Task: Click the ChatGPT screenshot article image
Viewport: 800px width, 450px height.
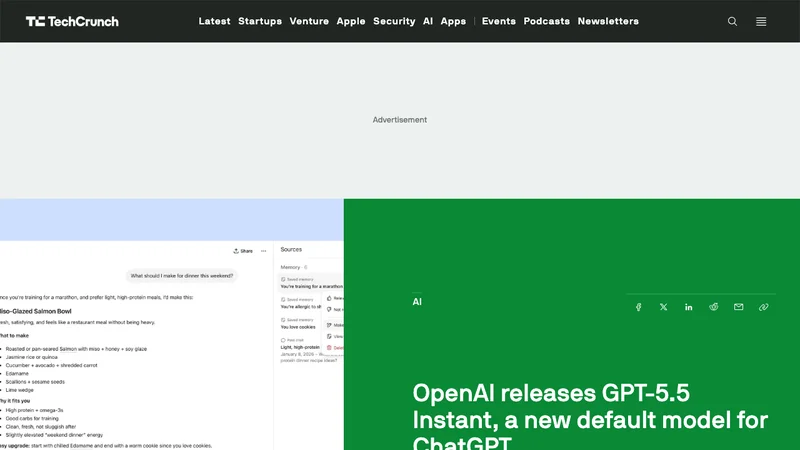Action: (x=171, y=324)
